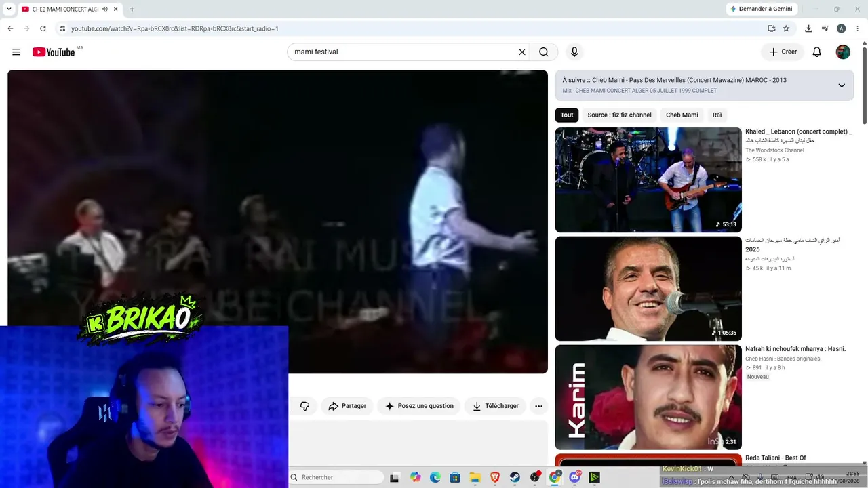Viewport: 868px width, 488px height.
Task: Select the 'Source : fiz fiz channel' chip
Action: point(619,115)
